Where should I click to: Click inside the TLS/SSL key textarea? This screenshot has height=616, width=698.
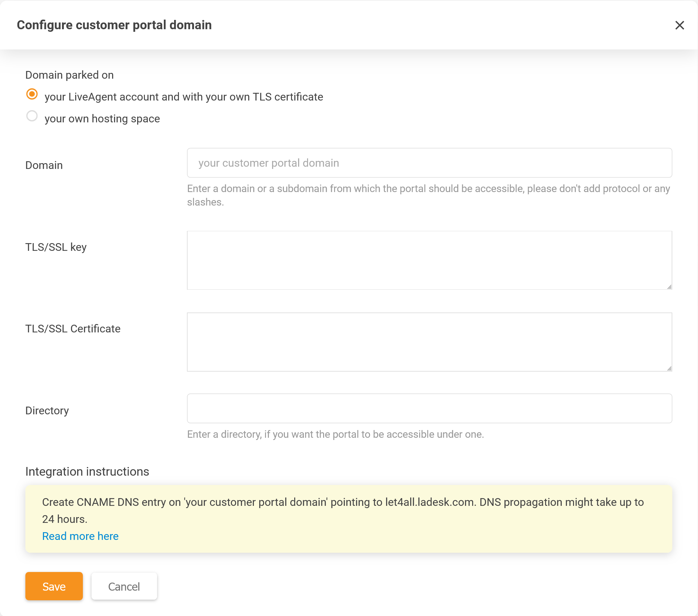pyautogui.click(x=429, y=260)
